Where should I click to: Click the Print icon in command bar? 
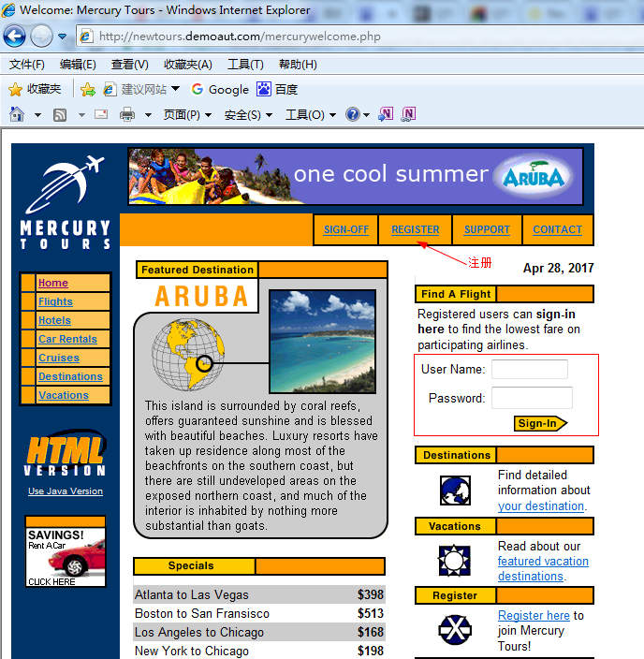click(x=126, y=114)
